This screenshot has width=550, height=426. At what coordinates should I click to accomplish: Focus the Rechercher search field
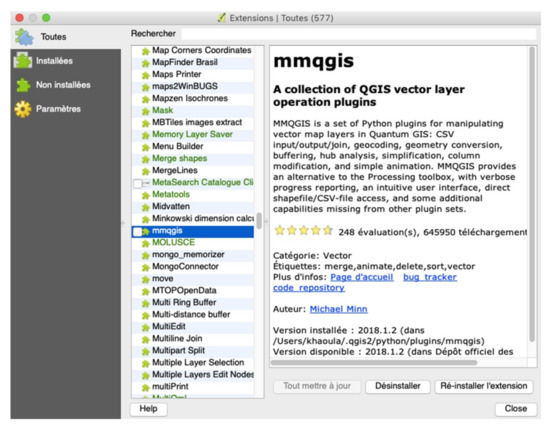359,34
